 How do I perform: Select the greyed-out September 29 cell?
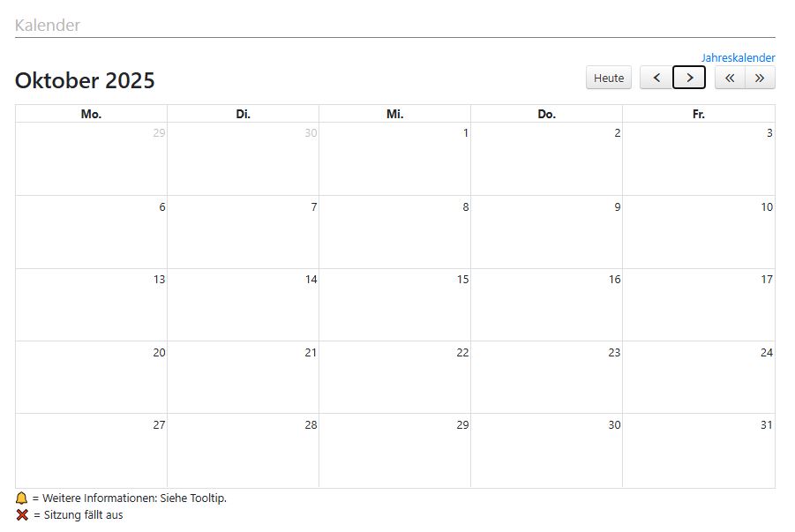click(91, 159)
